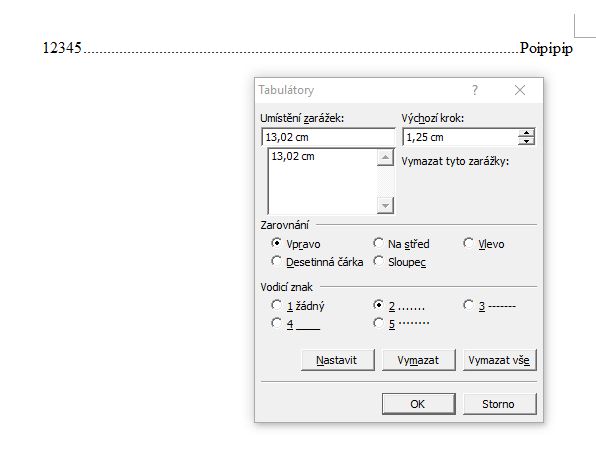This screenshot has width=596, height=462.
Task: Select Desetinná čárka alignment
Action: 276,261
